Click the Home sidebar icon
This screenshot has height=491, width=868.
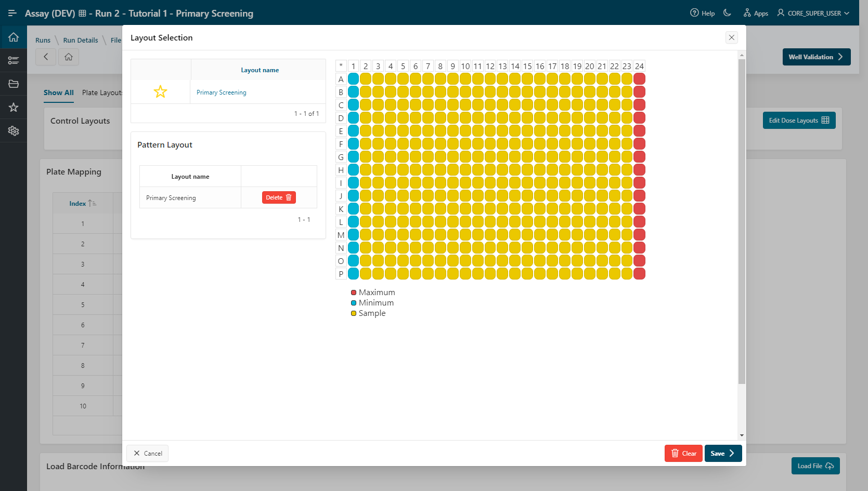(14, 37)
